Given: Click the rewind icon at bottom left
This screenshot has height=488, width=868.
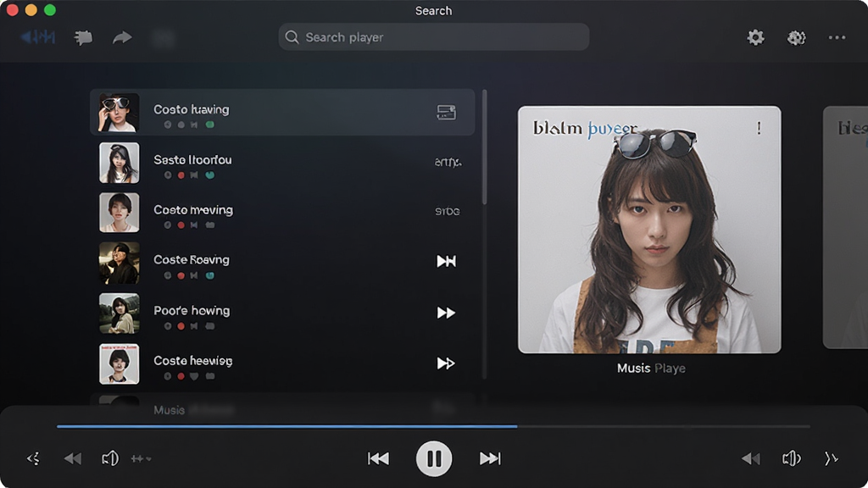Looking at the screenshot, I should coord(73,458).
